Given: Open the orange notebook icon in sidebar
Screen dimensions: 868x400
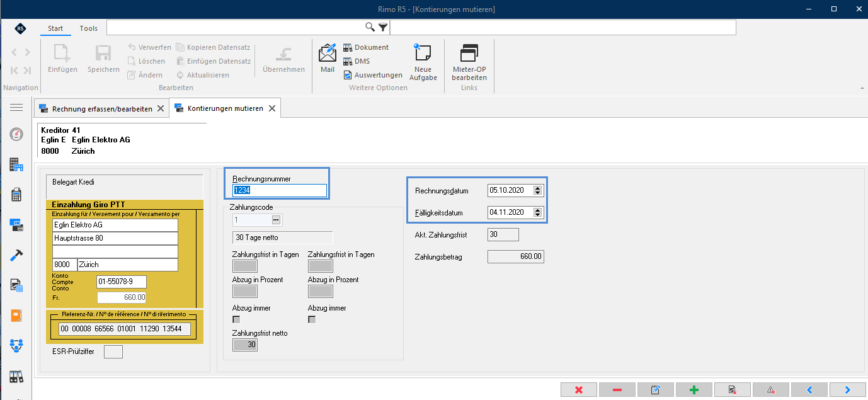Looking at the screenshot, I should pyautogui.click(x=16, y=316).
